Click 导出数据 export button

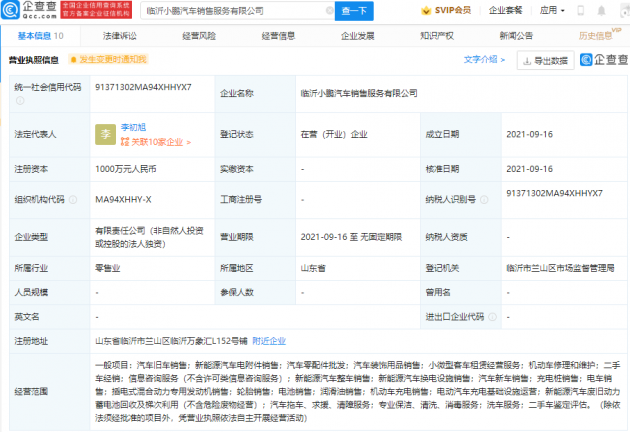(x=546, y=60)
